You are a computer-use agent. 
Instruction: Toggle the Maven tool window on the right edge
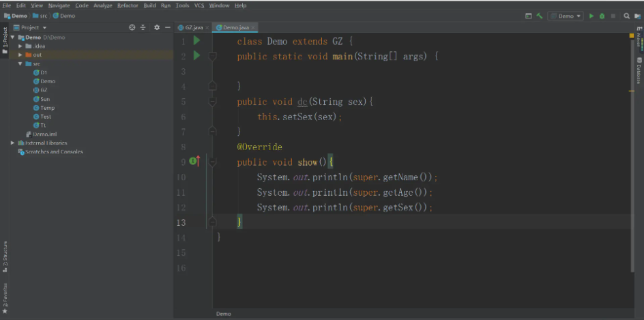point(639,37)
